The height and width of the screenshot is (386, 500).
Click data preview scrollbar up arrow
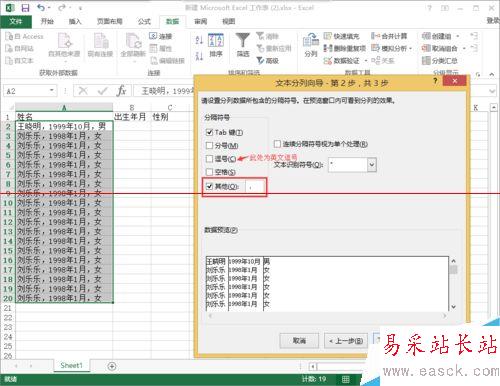pyautogui.click(x=453, y=261)
